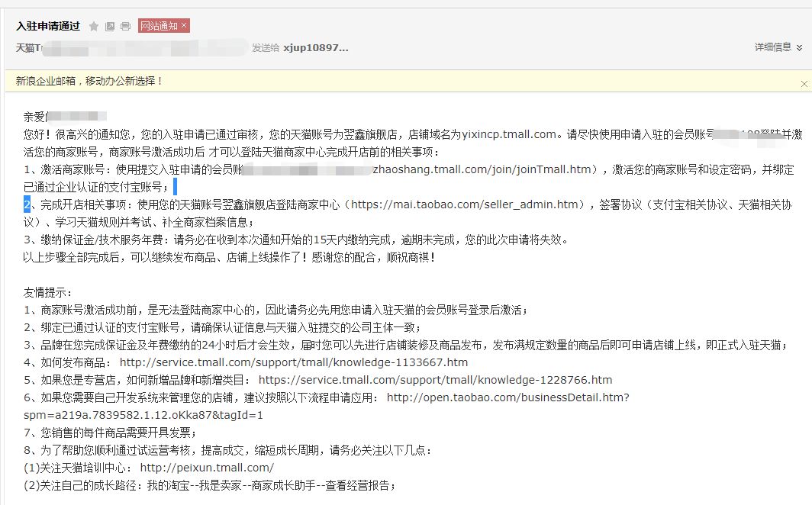Click the tip starting 2、绑定已通过认证的支付宝账号
The width and height of the screenshot is (812, 505).
point(223,328)
